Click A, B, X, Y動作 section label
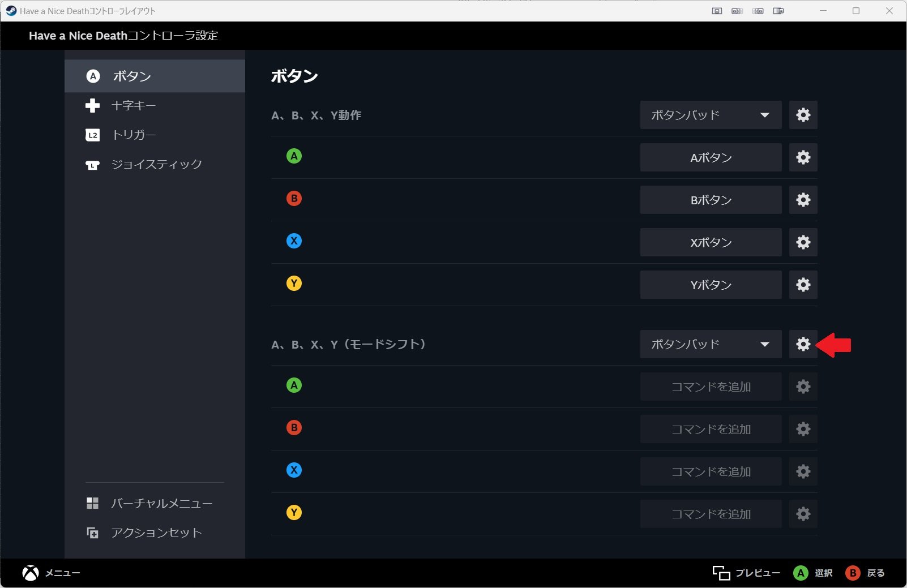This screenshot has width=907, height=588. pos(316,115)
